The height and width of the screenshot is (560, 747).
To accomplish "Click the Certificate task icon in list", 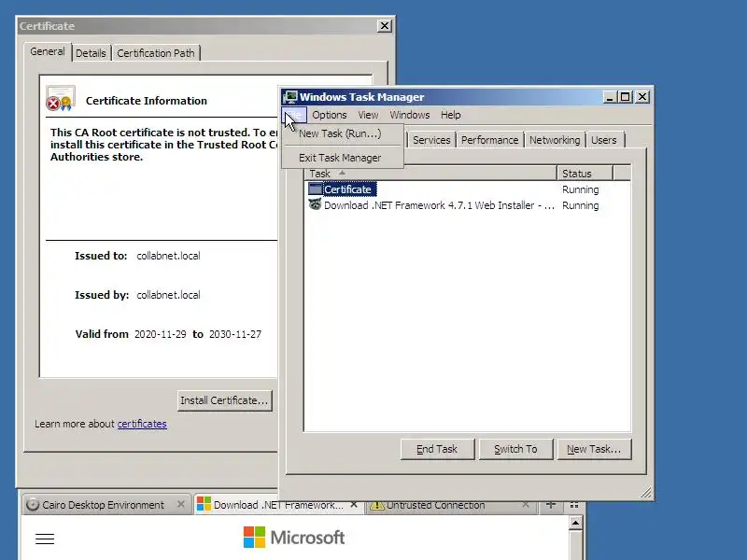I will [x=315, y=189].
